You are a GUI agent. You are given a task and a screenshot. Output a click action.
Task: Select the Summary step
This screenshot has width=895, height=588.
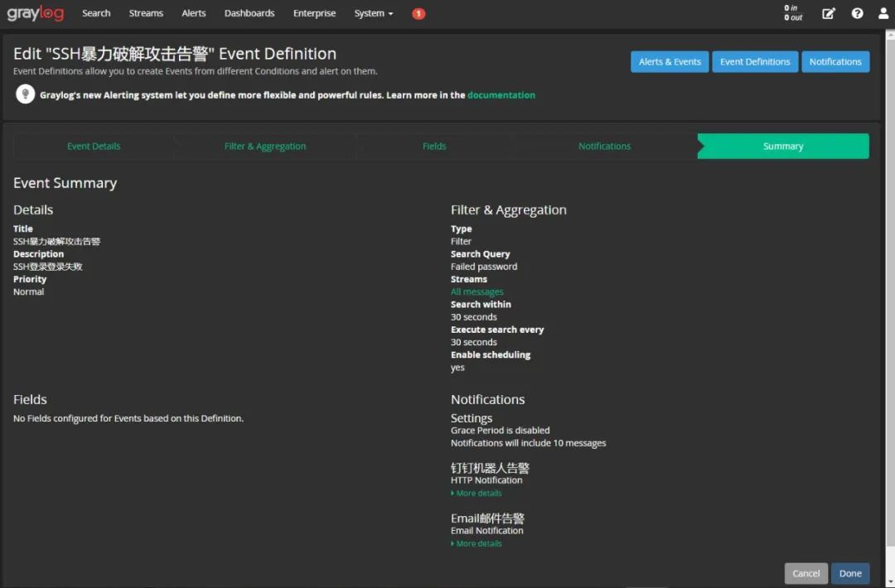pos(783,146)
